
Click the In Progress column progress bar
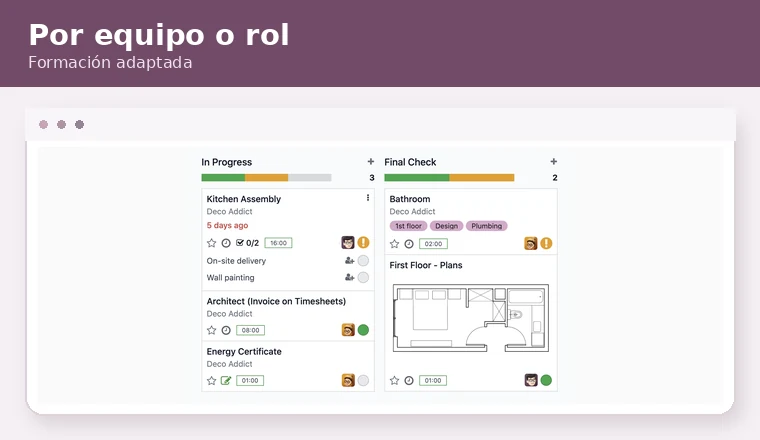[266, 177]
